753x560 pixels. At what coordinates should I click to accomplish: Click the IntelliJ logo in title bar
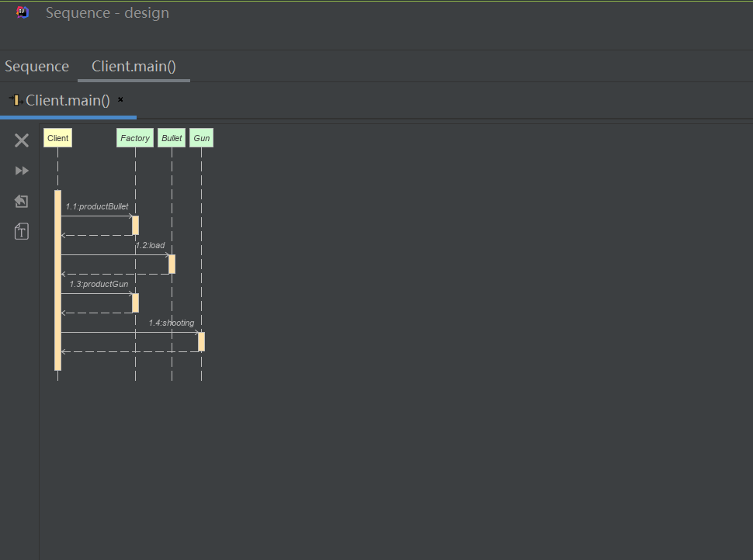(23, 12)
